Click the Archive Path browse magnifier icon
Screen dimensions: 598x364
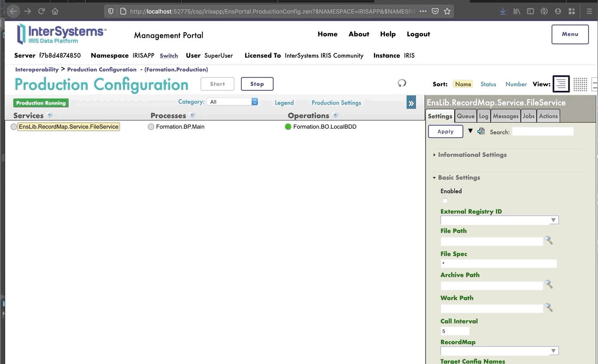point(549,284)
